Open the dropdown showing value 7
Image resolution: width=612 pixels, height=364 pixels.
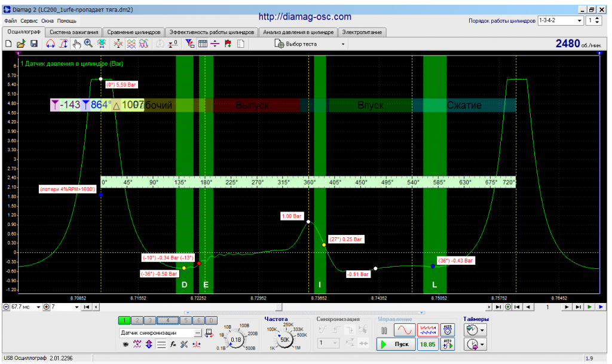76,307
